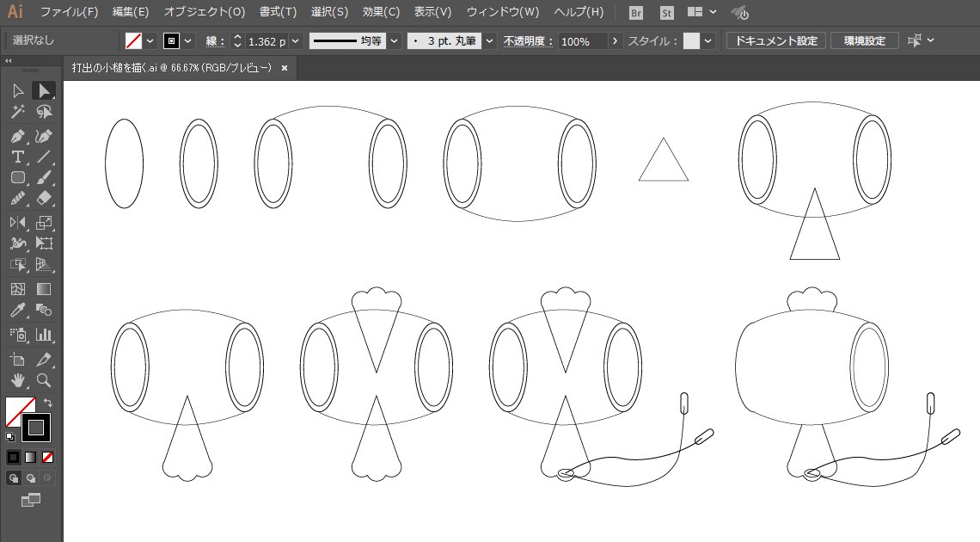This screenshot has width=980, height=542.
Task: Choose the Lasso tool
Action: pyautogui.click(x=43, y=112)
